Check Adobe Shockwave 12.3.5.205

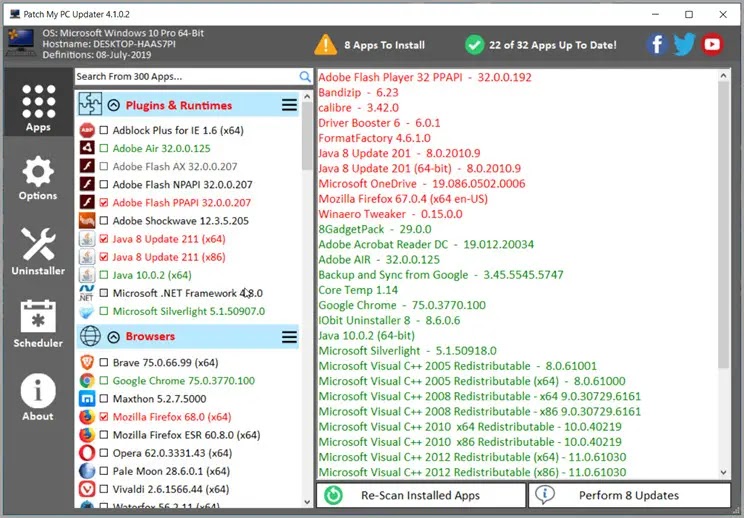[x=104, y=221]
